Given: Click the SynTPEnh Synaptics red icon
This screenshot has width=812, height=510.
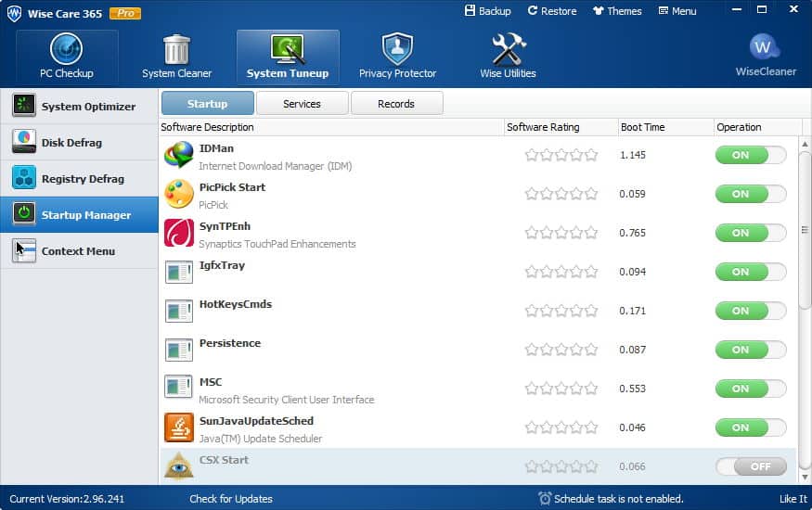Looking at the screenshot, I should pyautogui.click(x=179, y=233).
